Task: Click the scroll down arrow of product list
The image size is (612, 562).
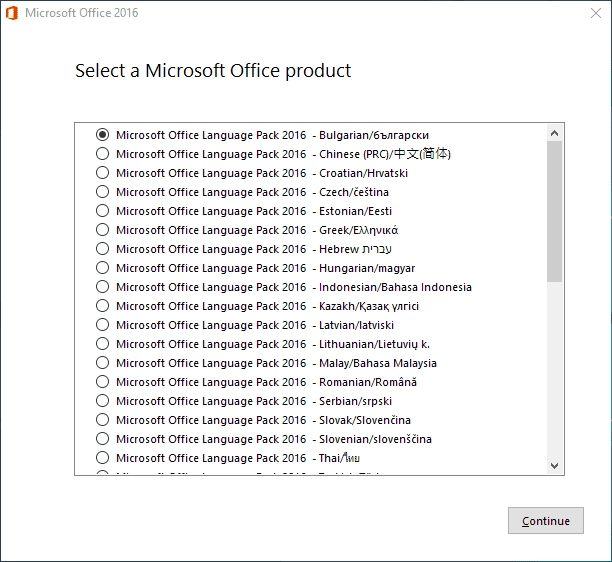Action: coord(554,465)
